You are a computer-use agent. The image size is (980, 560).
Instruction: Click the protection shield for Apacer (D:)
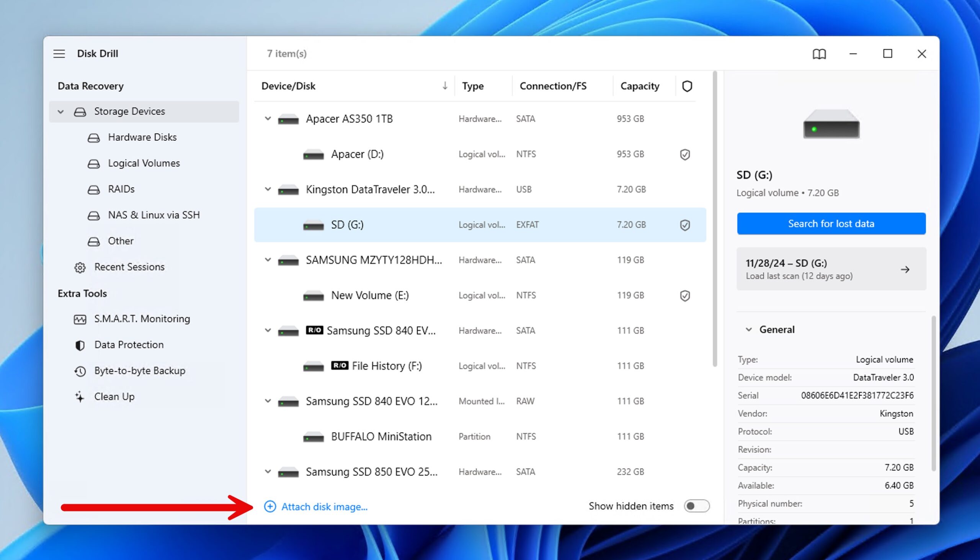pos(685,154)
